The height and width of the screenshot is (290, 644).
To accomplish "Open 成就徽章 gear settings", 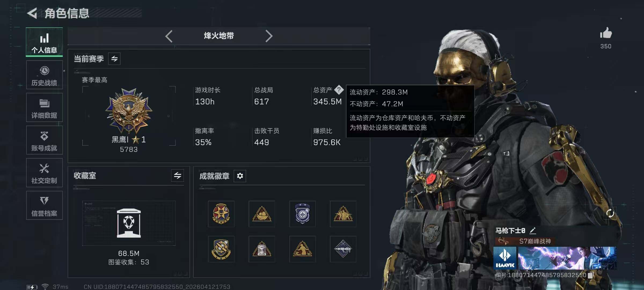I will click(240, 176).
